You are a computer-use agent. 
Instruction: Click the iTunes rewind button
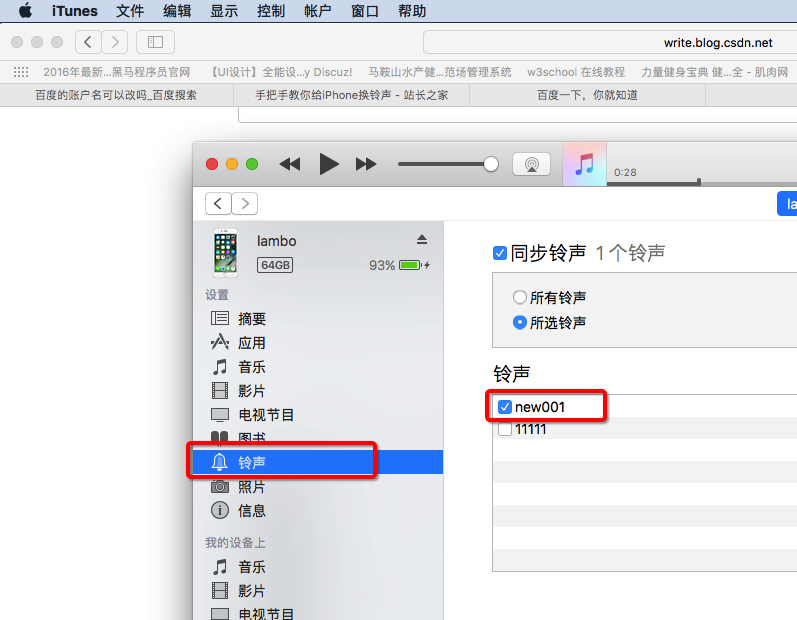pos(290,164)
